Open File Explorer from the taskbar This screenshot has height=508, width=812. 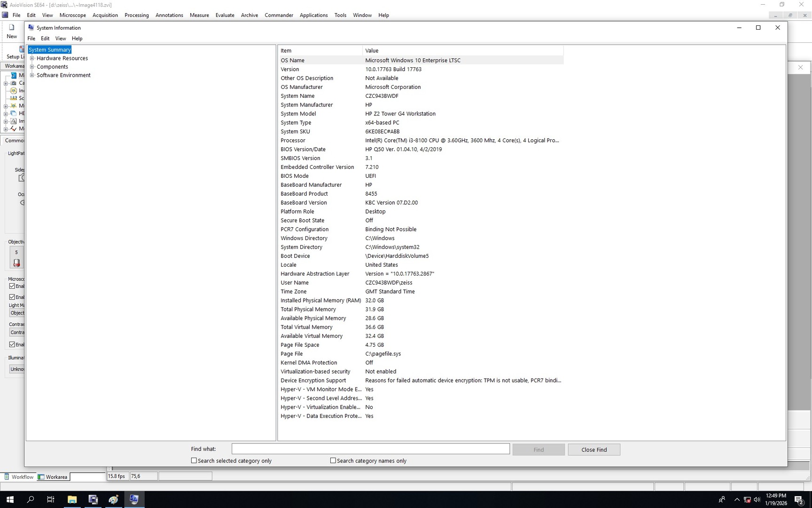click(x=72, y=500)
